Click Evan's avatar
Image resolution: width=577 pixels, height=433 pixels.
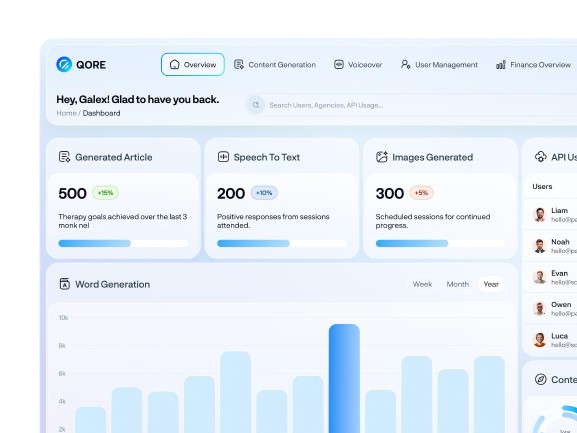(x=540, y=277)
